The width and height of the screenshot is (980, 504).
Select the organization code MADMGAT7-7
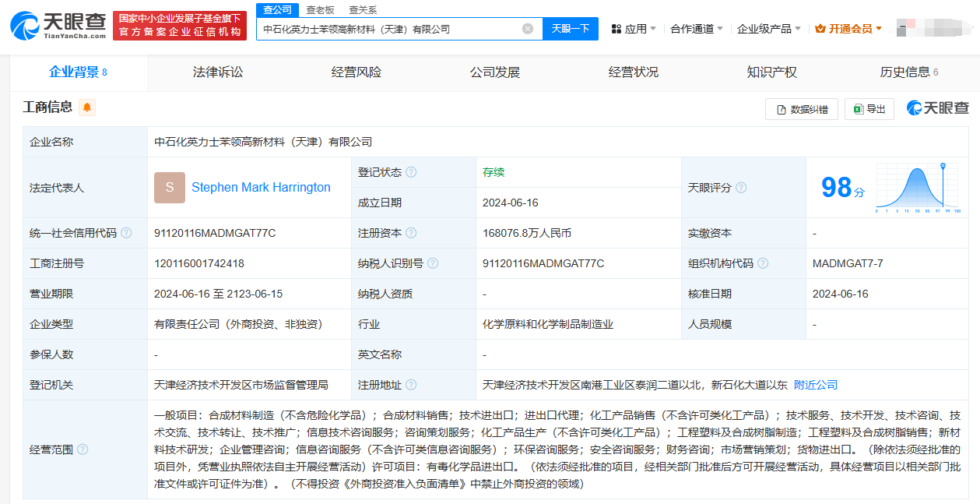(848, 263)
